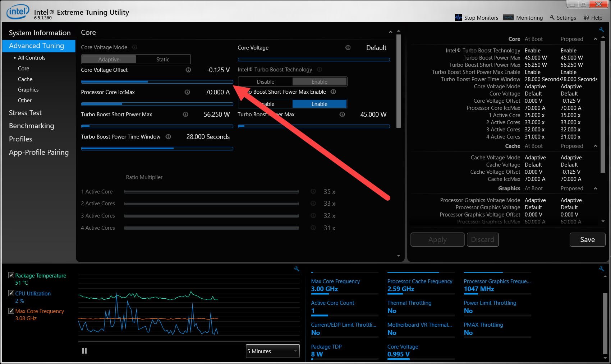Click the Core Voltage slider

click(314, 60)
